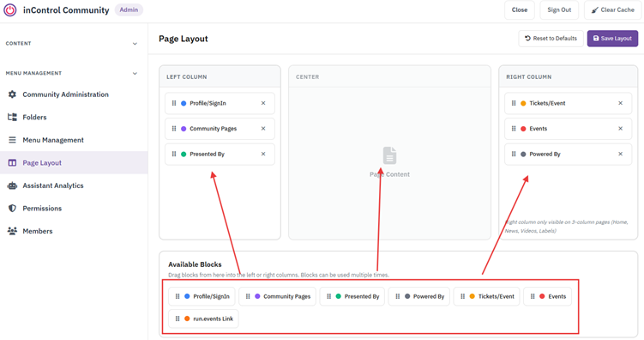The height and width of the screenshot is (340, 644).
Task: Remove Profile/SignIn from left column
Action: [263, 103]
